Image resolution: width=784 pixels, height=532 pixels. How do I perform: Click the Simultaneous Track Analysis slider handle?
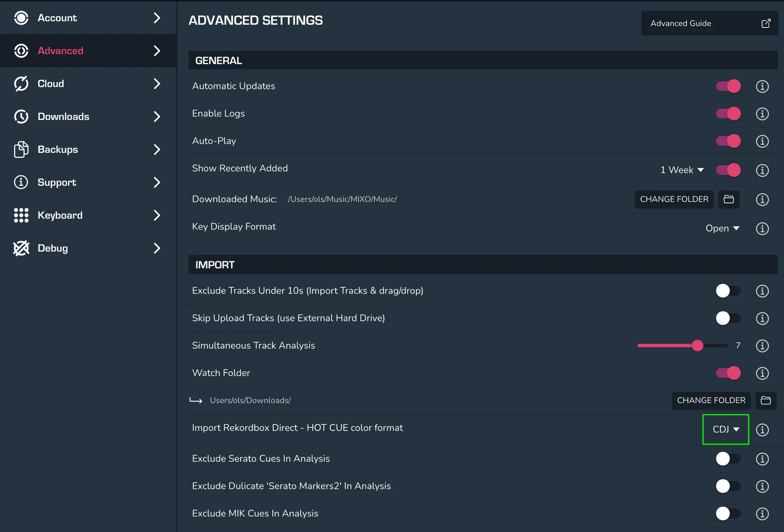pyautogui.click(x=697, y=346)
